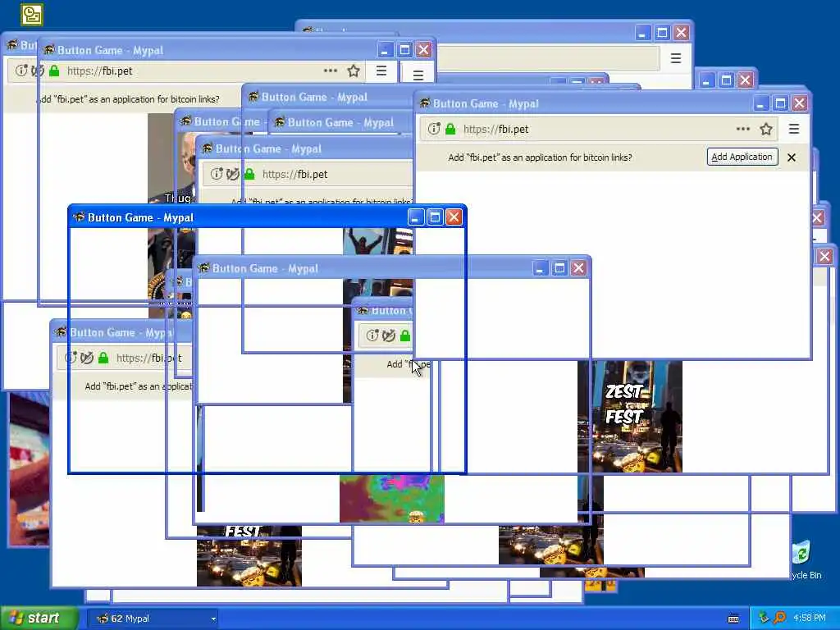
Task: Click site info icon in small window near cursor
Action: click(x=372, y=336)
